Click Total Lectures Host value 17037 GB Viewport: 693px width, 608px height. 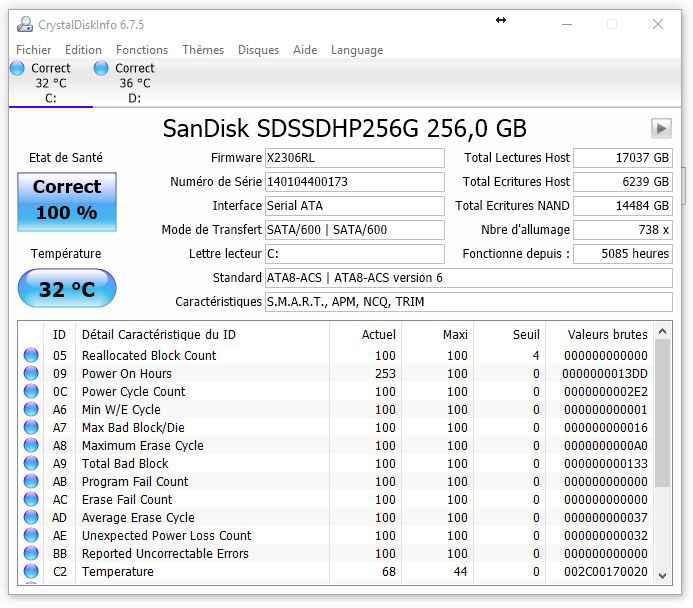coord(623,158)
